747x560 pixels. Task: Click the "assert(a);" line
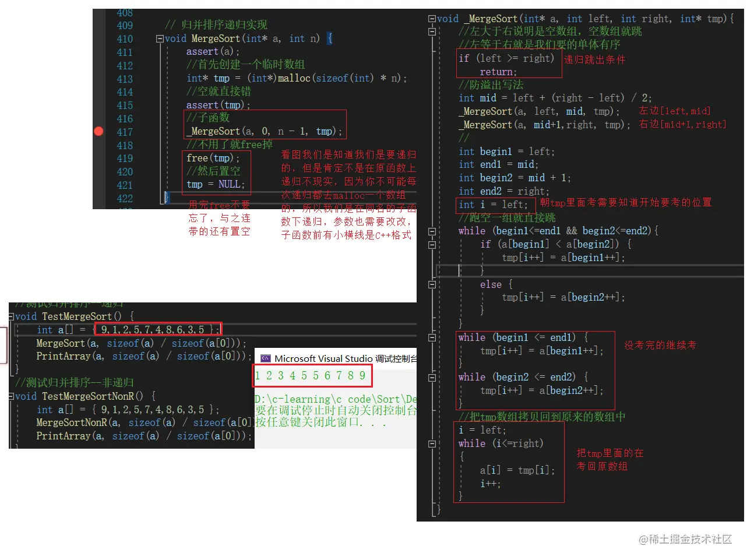click(213, 51)
